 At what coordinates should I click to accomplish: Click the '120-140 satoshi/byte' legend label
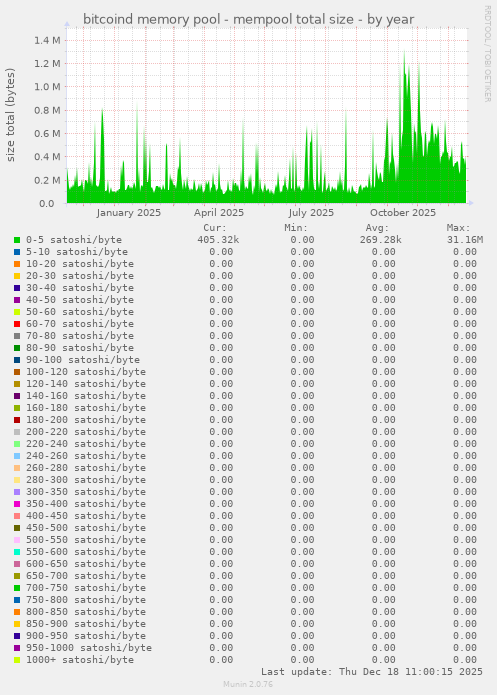(86, 383)
